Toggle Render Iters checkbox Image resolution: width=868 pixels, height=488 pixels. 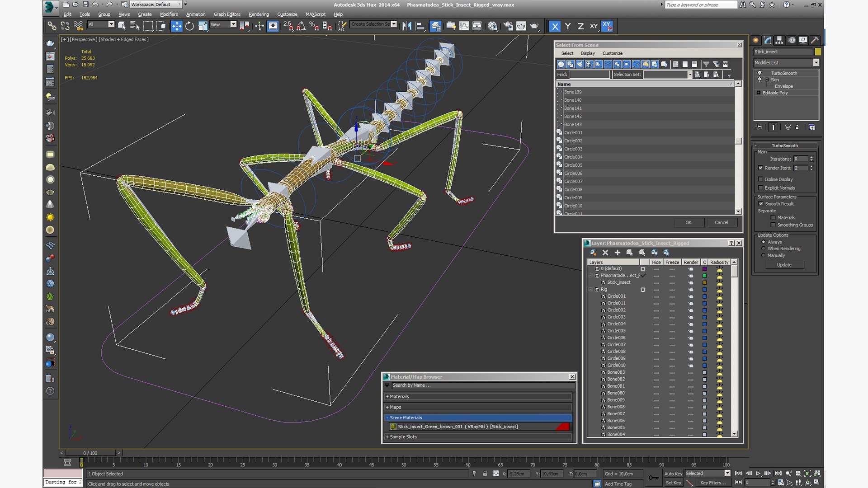(x=760, y=168)
